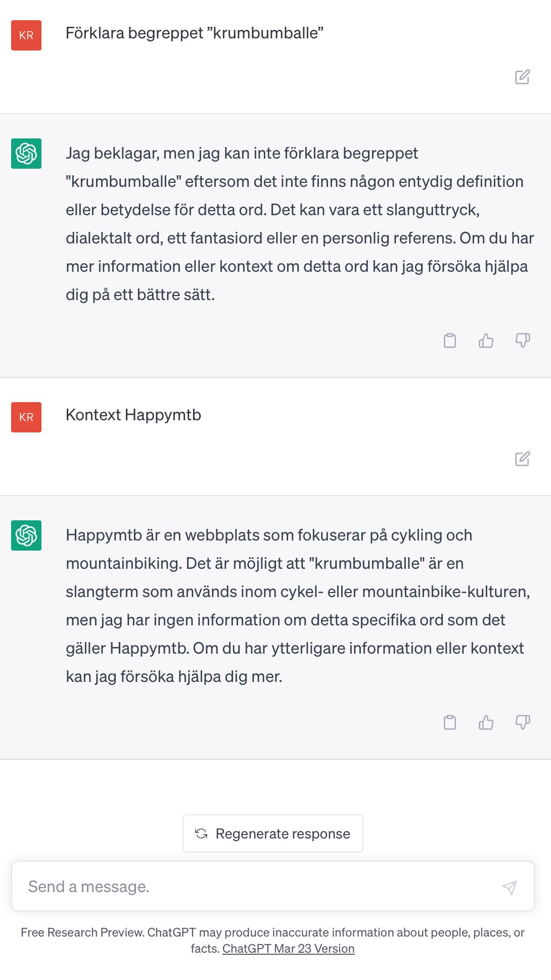Click the KR avatar beside Kontext Happymtb
The width and height of the screenshot is (551, 980).
pos(26,417)
